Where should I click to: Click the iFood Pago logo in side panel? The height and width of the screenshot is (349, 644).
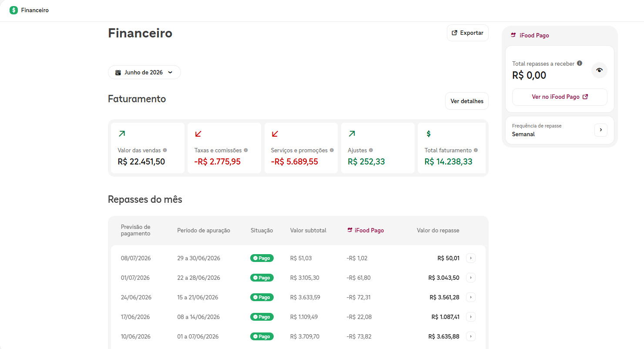click(x=513, y=35)
